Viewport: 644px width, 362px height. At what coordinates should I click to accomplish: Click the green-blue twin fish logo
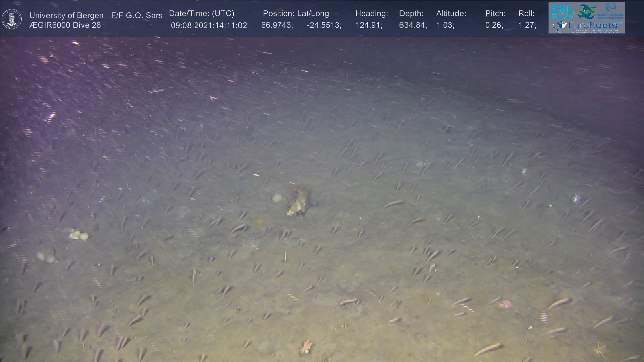point(587,12)
